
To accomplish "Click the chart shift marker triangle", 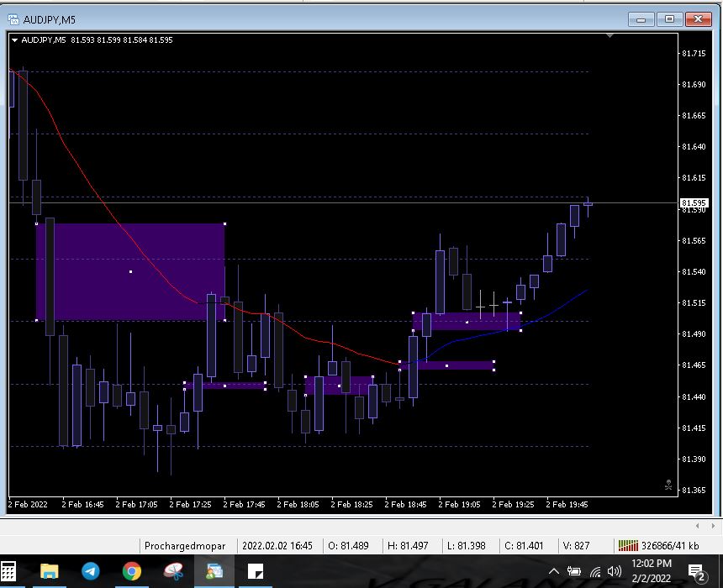I will pyautogui.click(x=610, y=35).
